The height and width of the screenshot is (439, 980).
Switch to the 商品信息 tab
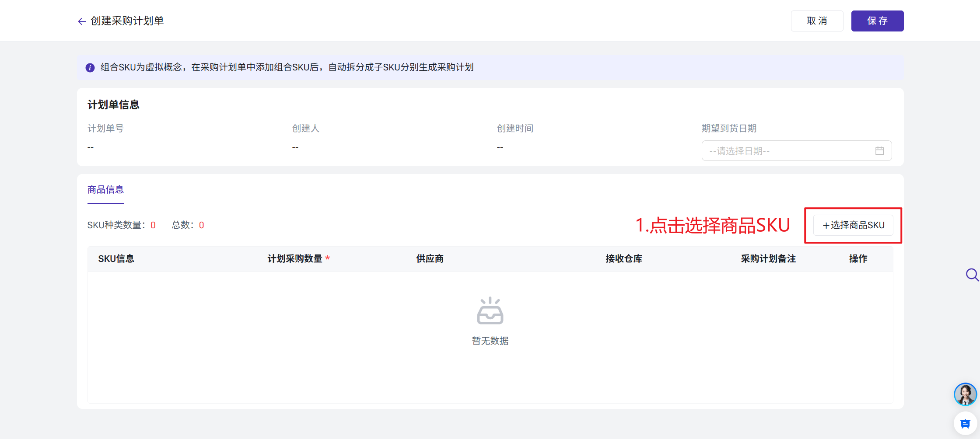click(105, 190)
